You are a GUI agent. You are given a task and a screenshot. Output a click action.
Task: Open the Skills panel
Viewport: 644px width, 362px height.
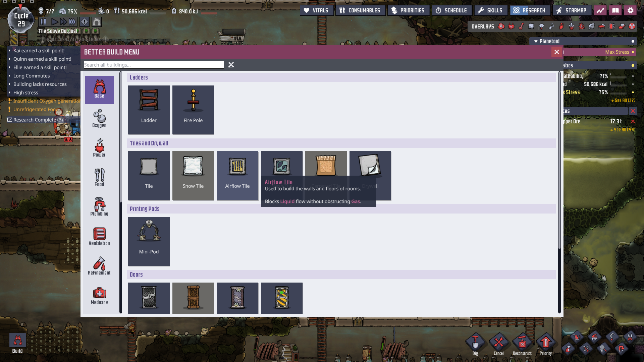point(490,10)
